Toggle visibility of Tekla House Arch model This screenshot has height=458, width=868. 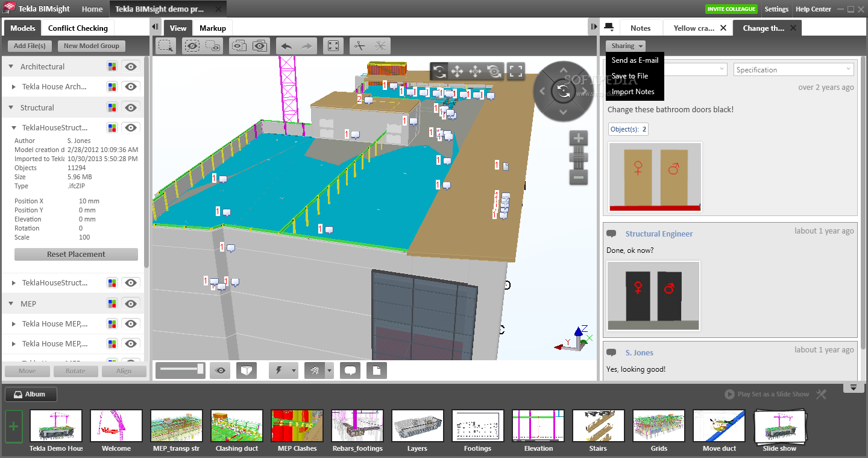[x=131, y=86]
